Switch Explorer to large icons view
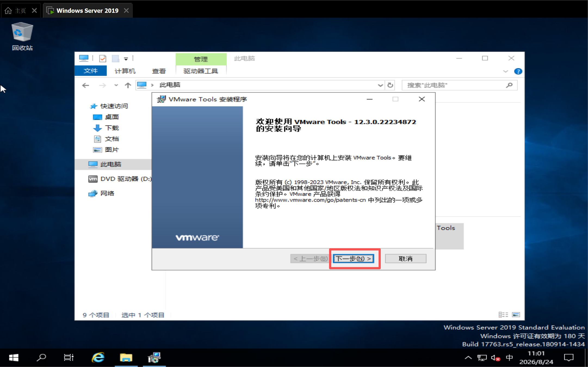Viewport: 588px width, 367px height. point(516,315)
